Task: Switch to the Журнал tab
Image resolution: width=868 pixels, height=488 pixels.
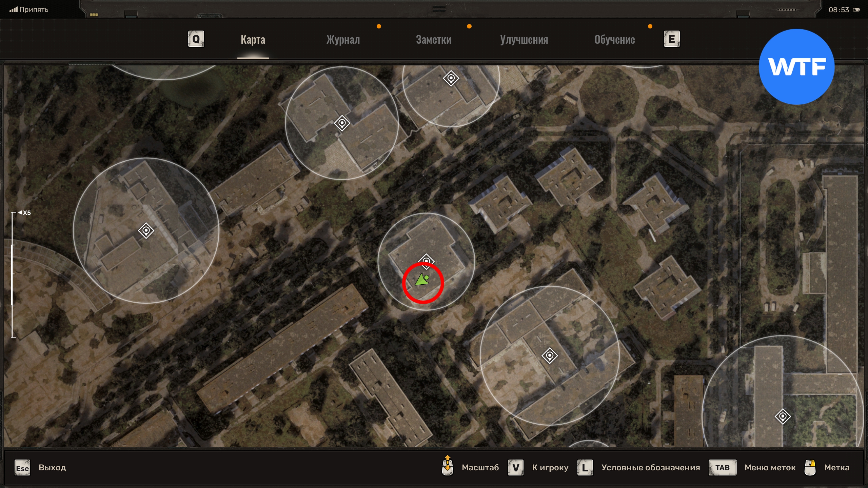Action: (343, 40)
